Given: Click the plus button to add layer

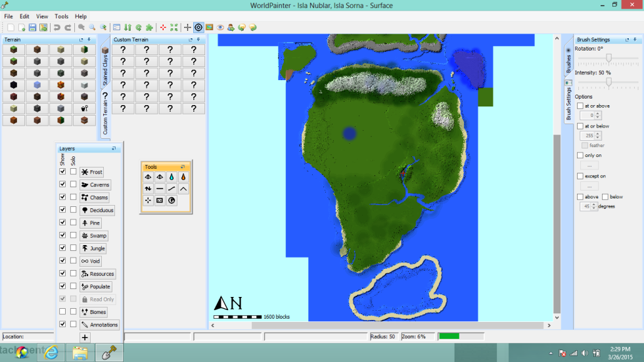Looking at the screenshot, I should click(85, 337).
